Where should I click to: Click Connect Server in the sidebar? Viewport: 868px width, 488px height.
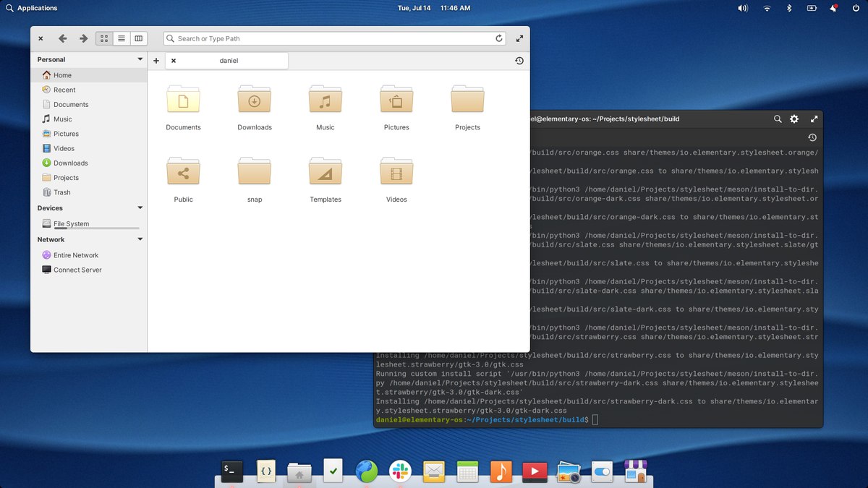(x=89, y=270)
